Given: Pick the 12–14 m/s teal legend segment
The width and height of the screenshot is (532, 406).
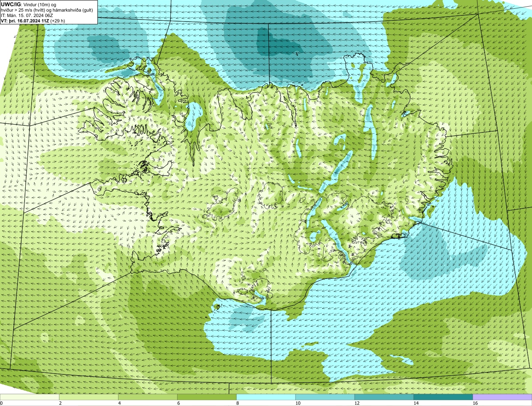Looking at the screenshot, I should [384, 397].
